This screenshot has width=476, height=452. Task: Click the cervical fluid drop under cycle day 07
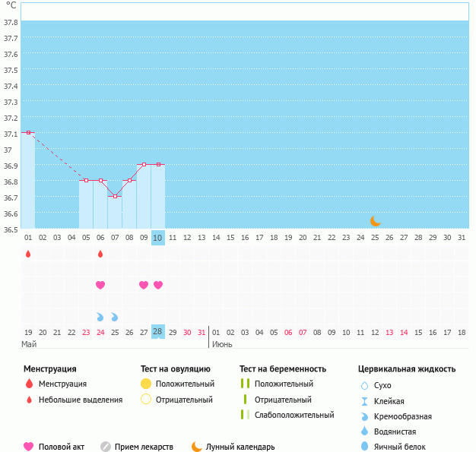tap(115, 316)
